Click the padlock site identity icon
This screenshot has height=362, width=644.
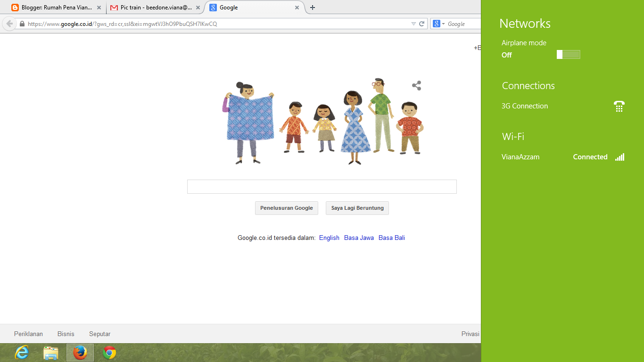[22, 24]
